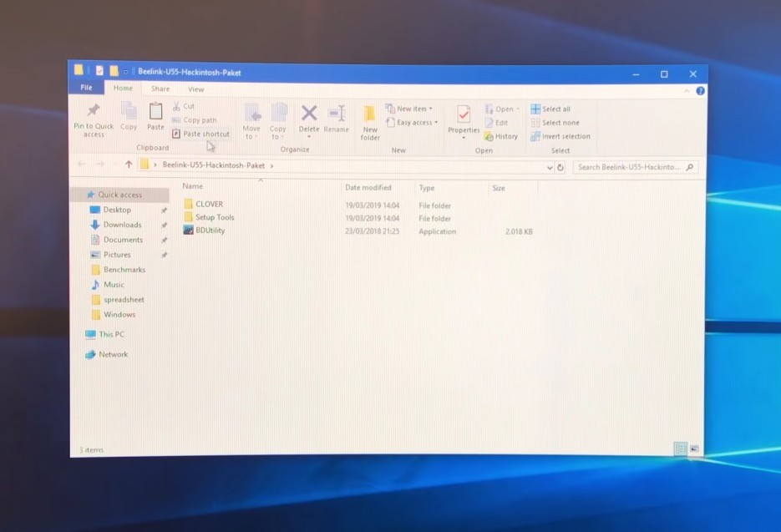The width and height of the screenshot is (781, 532).
Task: Click the title bar Properties quick icon
Action: coord(99,71)
